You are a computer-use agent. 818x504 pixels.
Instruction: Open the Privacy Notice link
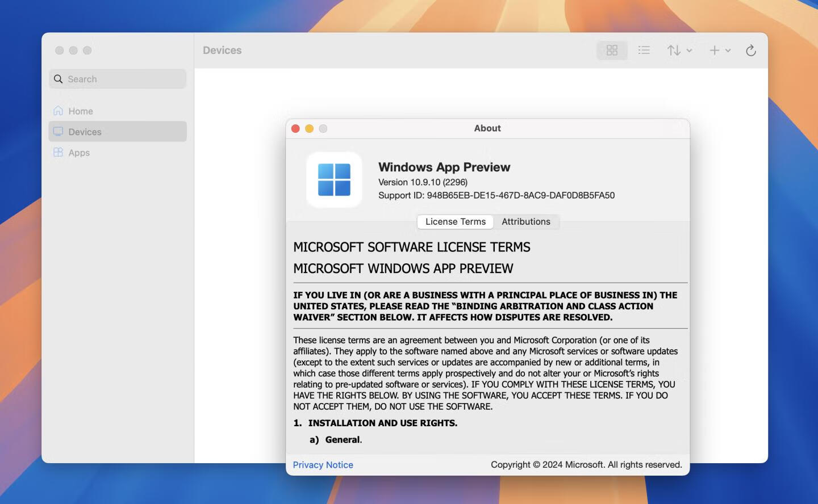[x=323, y=465]
